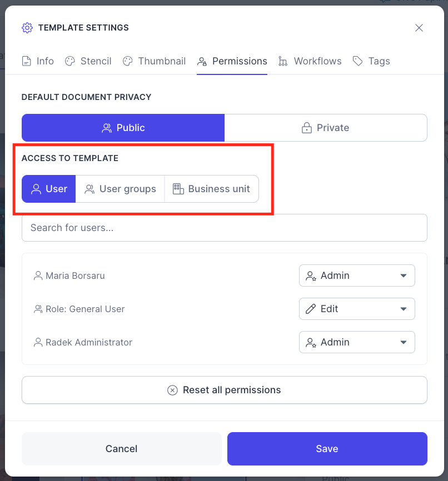
Task: Save the template settings
Action: pyautogui.click(x=327, y=449)
